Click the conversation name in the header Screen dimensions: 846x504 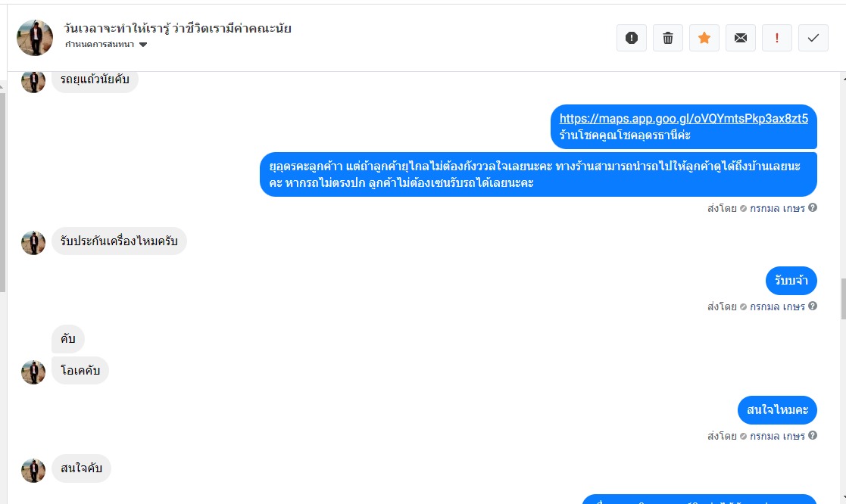(177, 29)
